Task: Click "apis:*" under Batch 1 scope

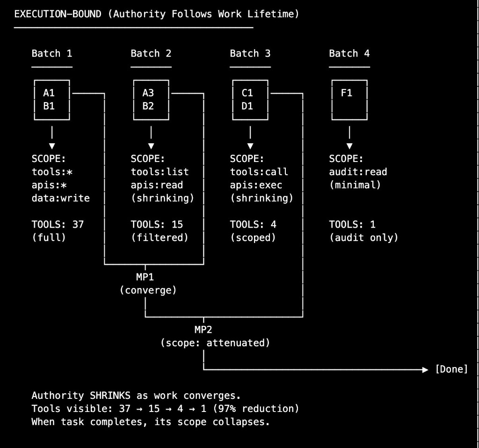Action: click(x=49, y=185)
